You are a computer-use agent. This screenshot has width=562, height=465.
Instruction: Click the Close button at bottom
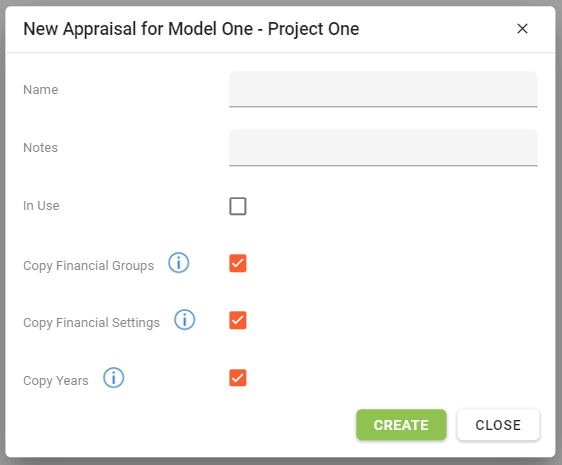click(498, 425)
